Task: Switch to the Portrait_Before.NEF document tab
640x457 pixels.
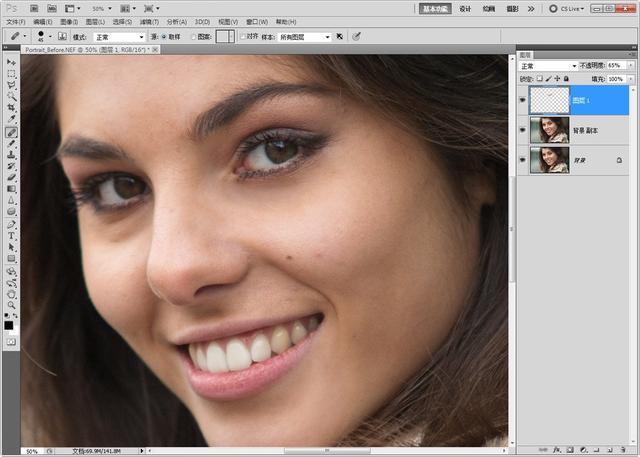Action: pos(90,50)
